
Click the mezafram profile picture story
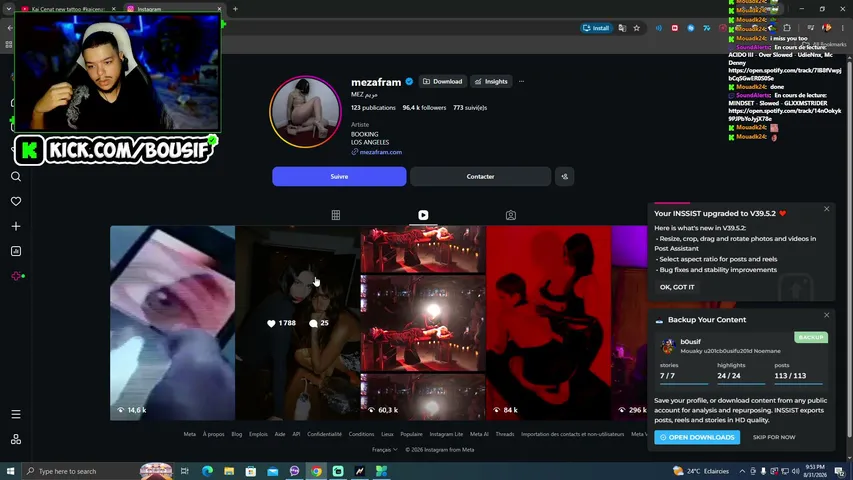[x=305, y=112]
